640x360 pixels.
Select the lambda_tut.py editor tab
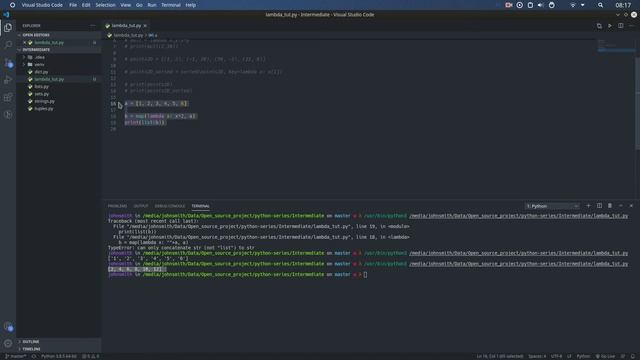[126, 26]
